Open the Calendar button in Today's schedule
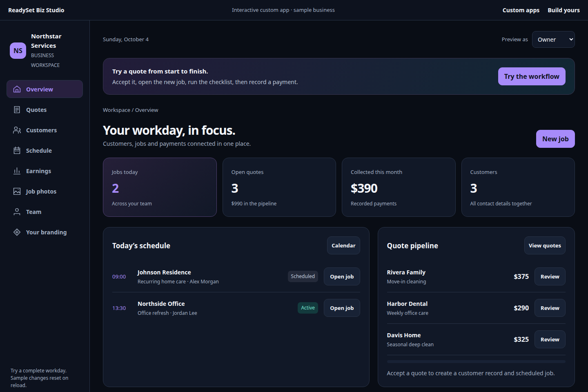The height and width of the screenshot is (392, 588). click(x=343, y=245)
